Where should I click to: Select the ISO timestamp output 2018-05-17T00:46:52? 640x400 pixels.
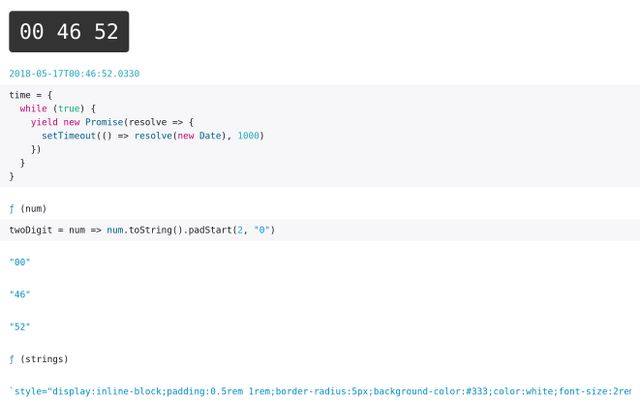[74, 73]
